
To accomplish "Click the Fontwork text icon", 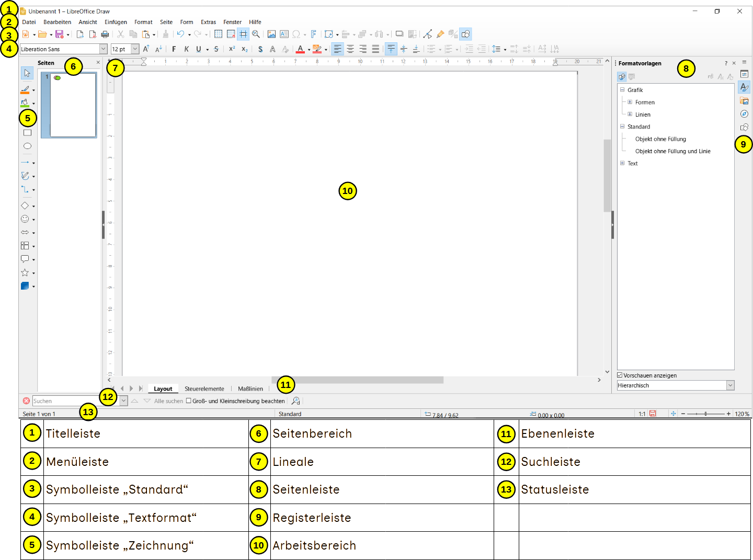I will coord(314,35).
